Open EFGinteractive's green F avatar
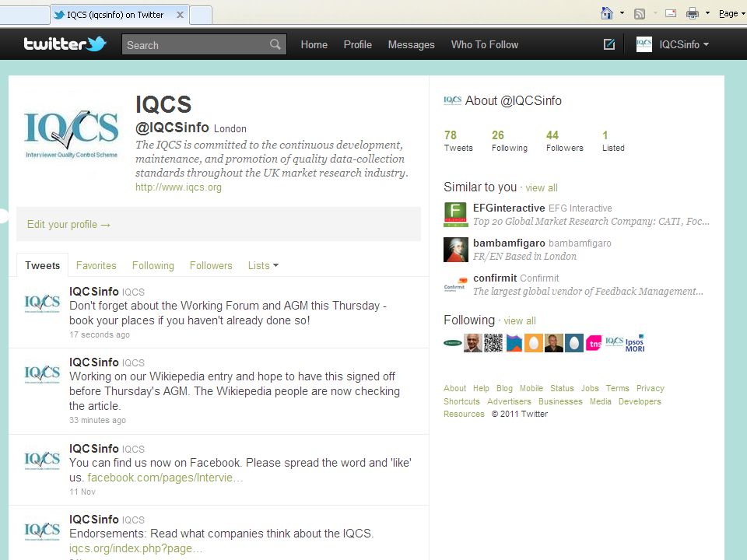 tap(455, 215)
